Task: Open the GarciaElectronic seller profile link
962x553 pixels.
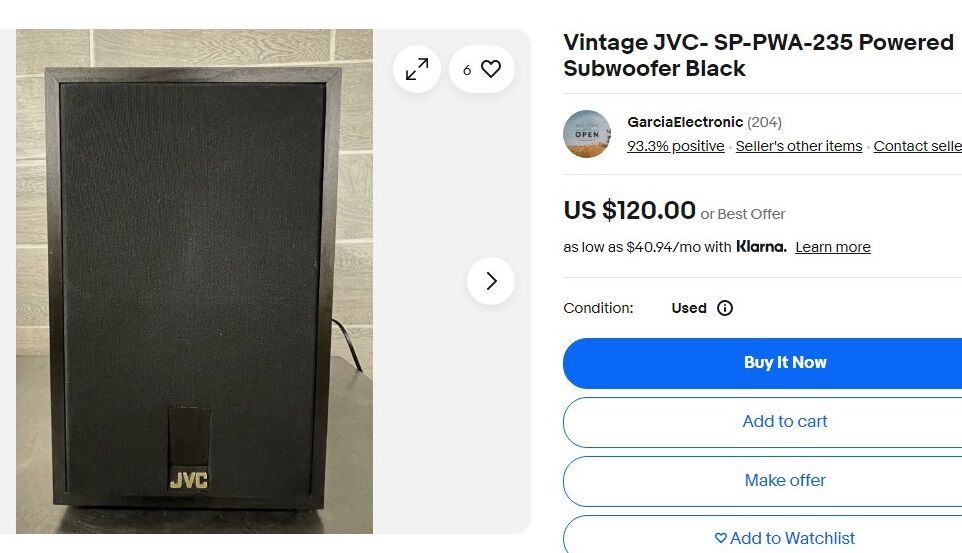Action: click(x=685, y=122)
